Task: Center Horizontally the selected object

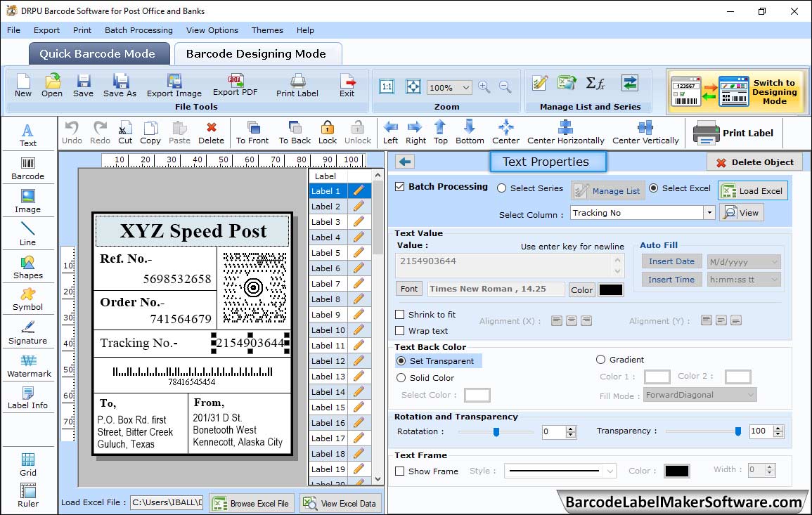Action: pyautogui.click(x=565, y=133)
